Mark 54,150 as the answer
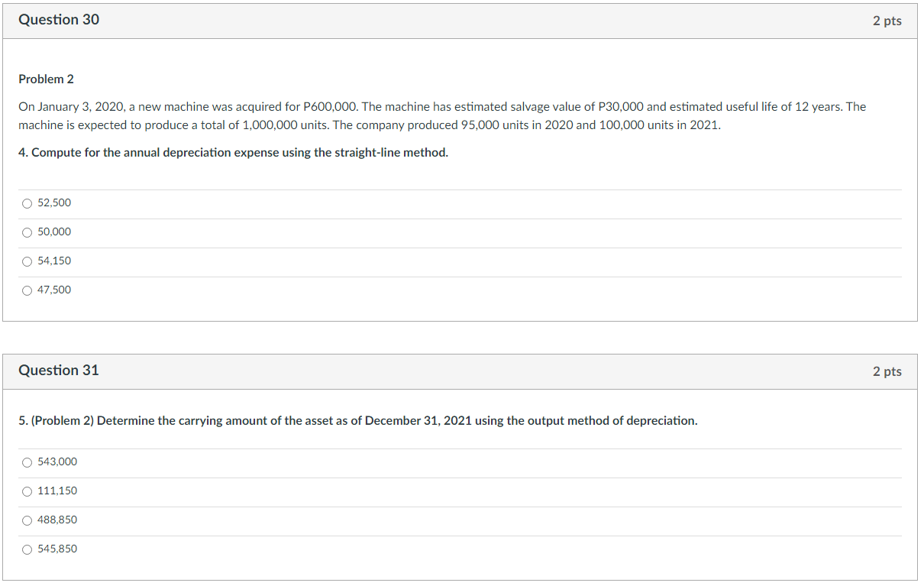The height and width of the screenshot is (586, 924). [x=27, y=261]
